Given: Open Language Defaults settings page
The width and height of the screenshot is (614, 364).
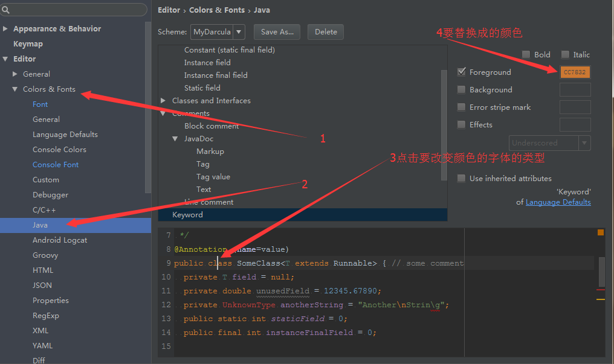Looking at the screenshot, I should coord(65,135).
